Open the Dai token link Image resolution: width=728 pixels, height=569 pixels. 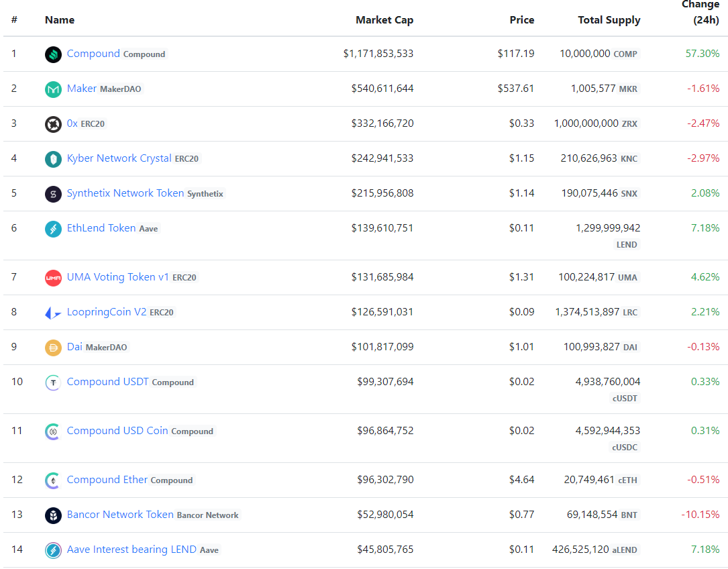pyautogui.click(x=74, y=346)
